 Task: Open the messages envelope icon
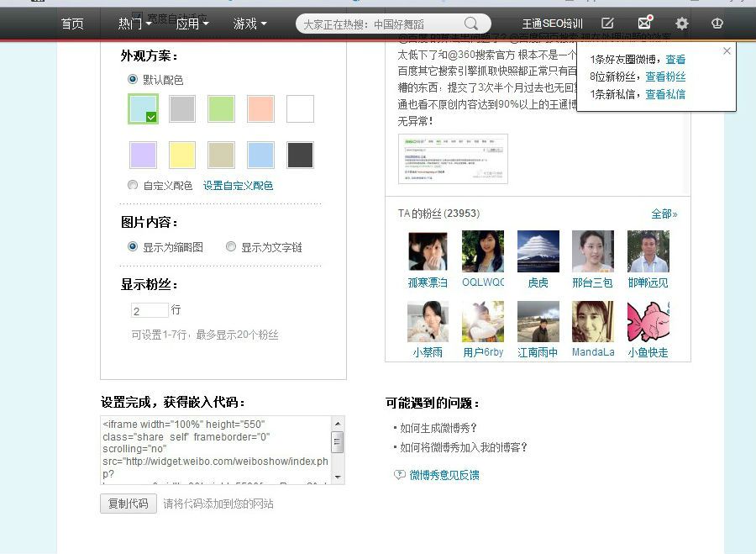click(x=644, y=23)
